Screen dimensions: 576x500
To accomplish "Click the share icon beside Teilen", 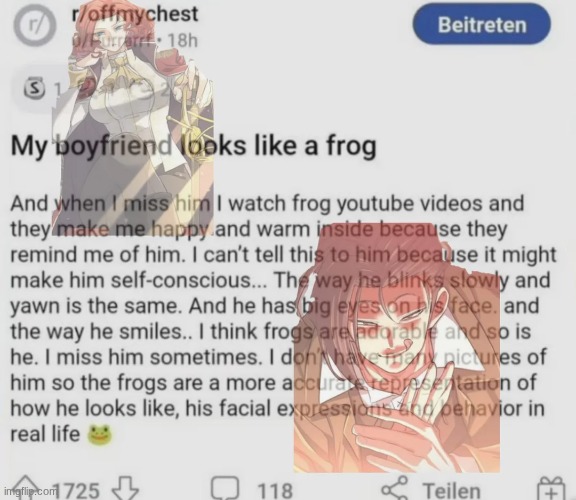I will (395, 488).
